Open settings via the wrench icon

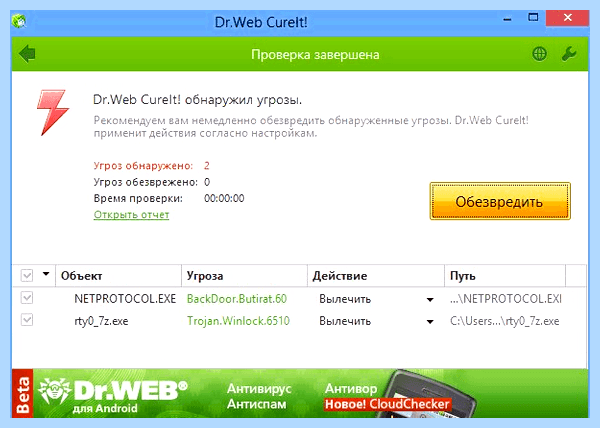pyautogui.click(x=569, y=54)
